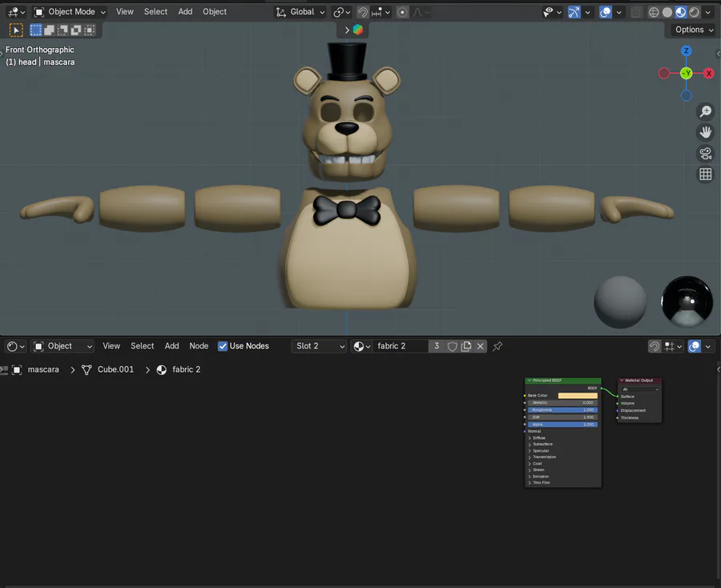Open the snapping options dropdown
The width and height of the screenshot is (721, 588).
(x=381, y=12)
